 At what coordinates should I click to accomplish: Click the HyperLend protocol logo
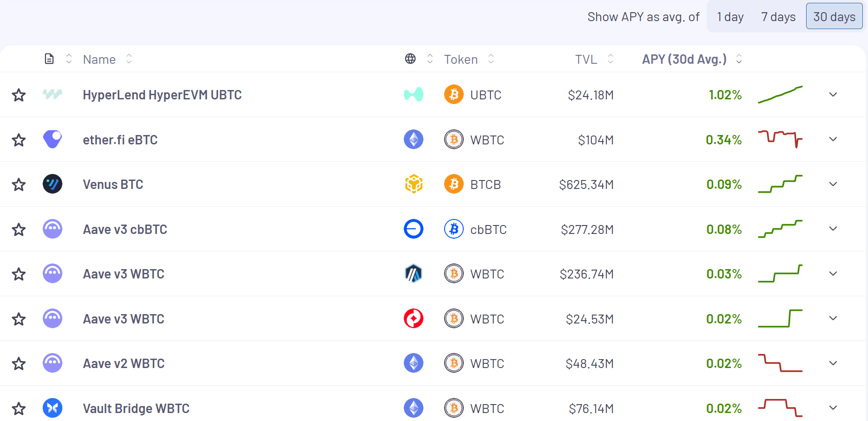53,95
